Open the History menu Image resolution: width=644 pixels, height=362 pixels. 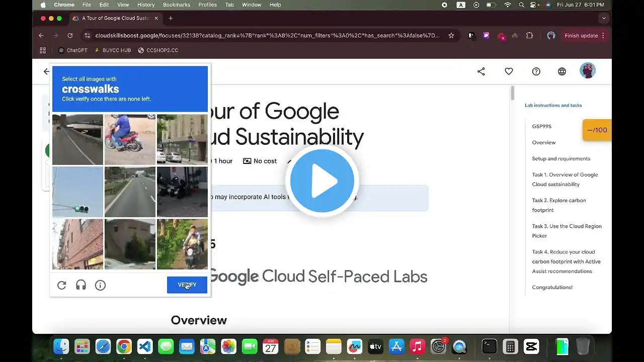146,5
